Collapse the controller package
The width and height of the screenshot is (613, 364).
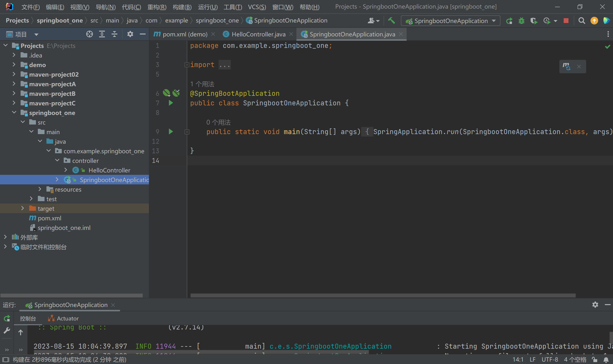[57, 160]
